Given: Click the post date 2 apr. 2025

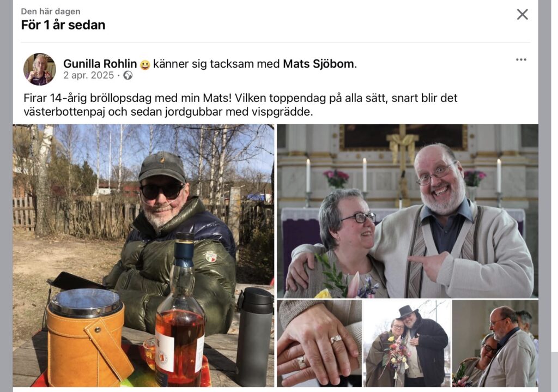Looking at the screenshot, I should tap(89, 75).
